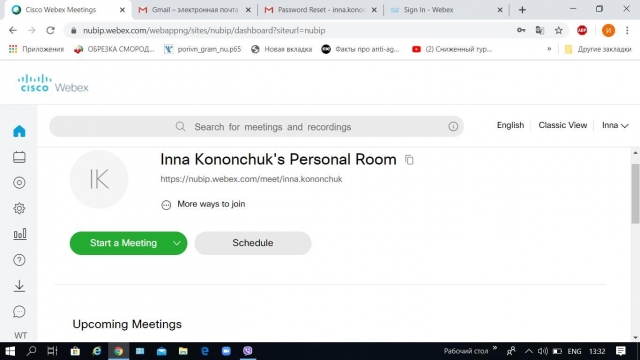
Task: Open the Новая вкладка bookmark
Action: tap(282, 49)
